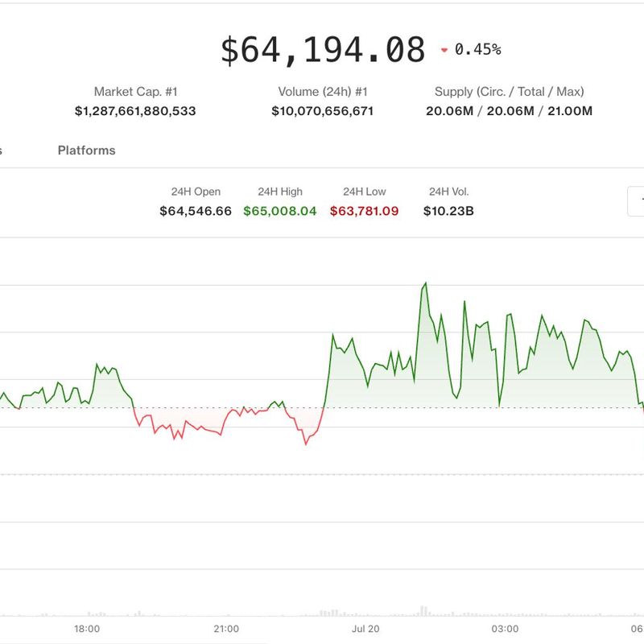Screen dimensions: 644x644
Task: Click the lowest red dip on price chart
Action: [306, 444]
